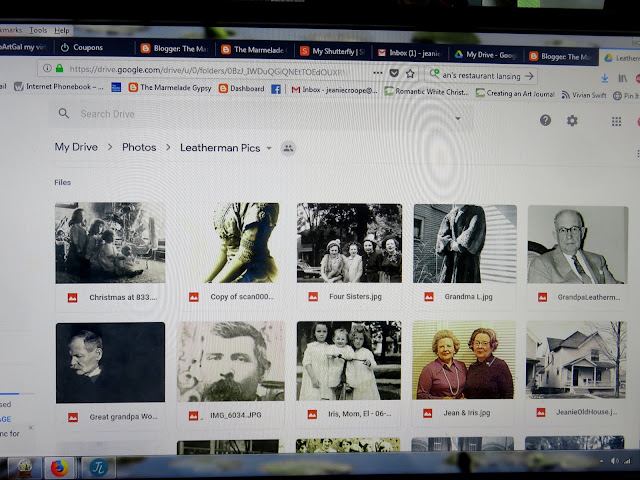Select the Jean & Iris photo thumbnail

click(x=464, y=360)
